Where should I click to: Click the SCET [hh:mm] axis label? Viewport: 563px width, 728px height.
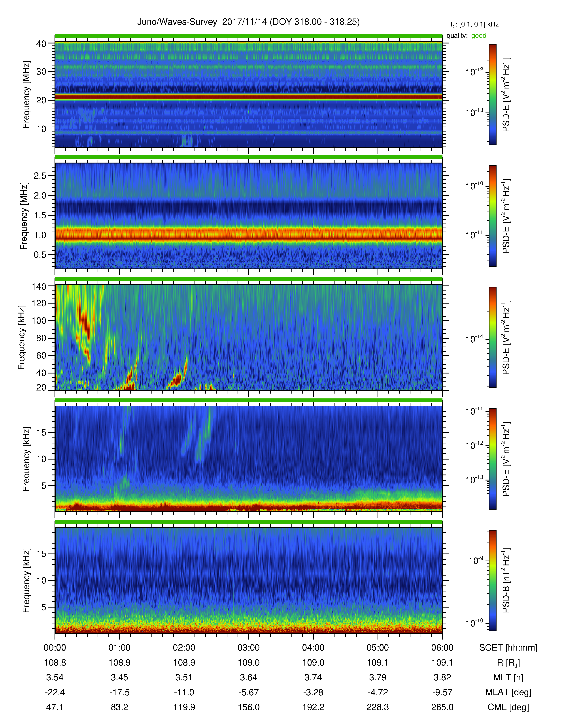coord(508,648)
